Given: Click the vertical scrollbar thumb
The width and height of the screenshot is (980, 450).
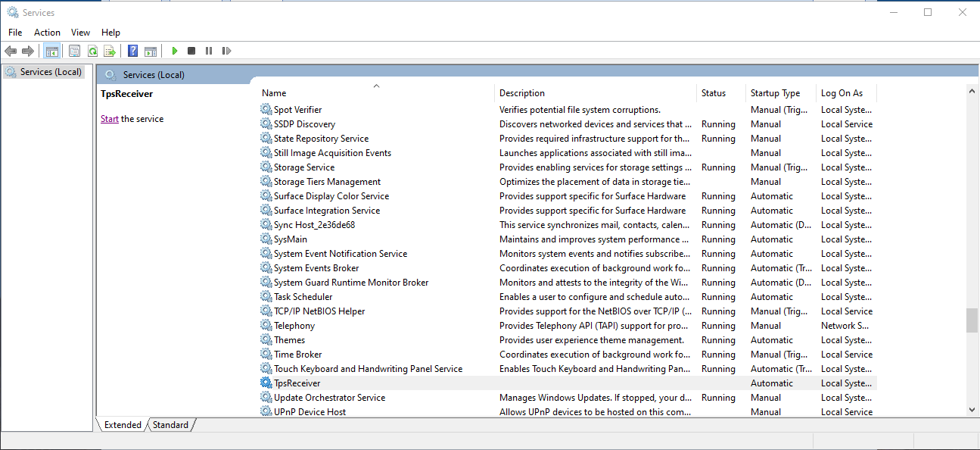Looking at the screenshot, I should click(972, 320).
